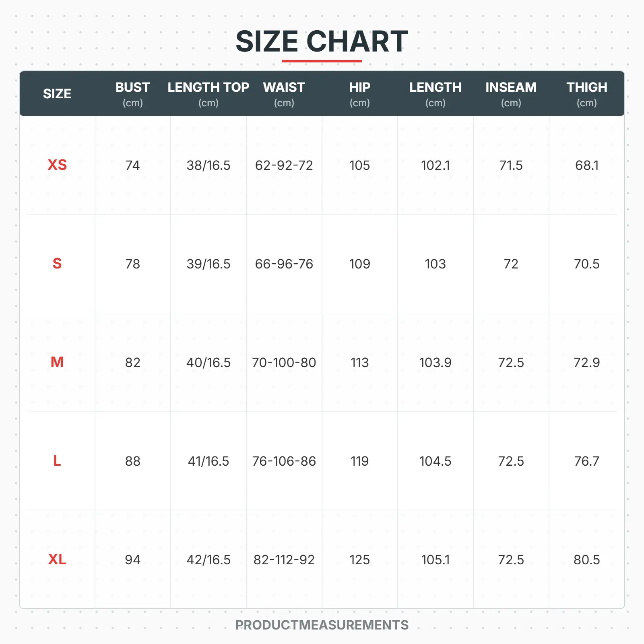Select length top value 39/16.5
The image size is (644, 644).
[208, 264]
